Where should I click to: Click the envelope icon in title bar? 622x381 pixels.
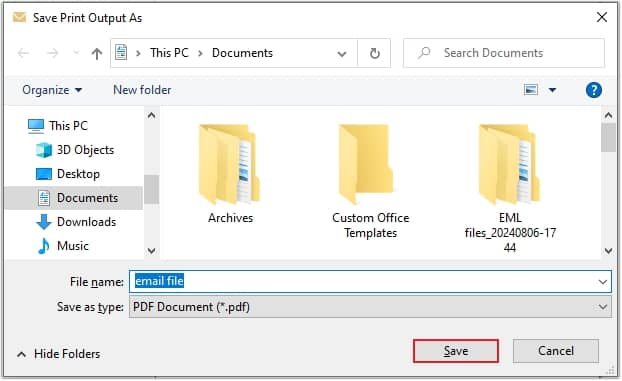point(19,17)
